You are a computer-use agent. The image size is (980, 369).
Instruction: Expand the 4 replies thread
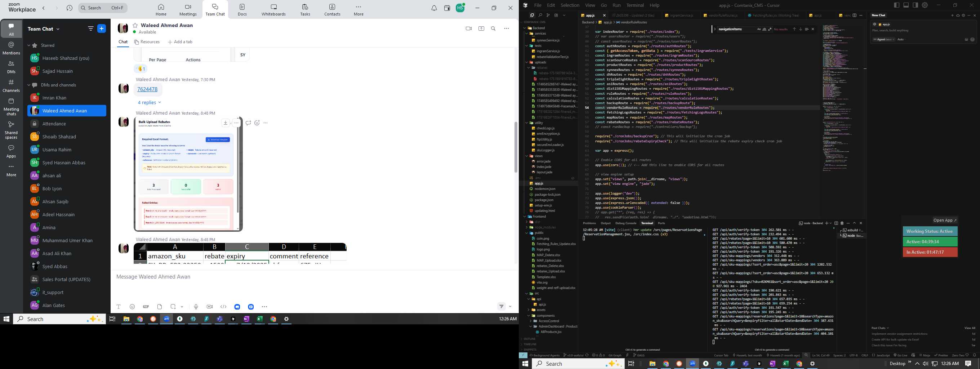coord(149,103)
